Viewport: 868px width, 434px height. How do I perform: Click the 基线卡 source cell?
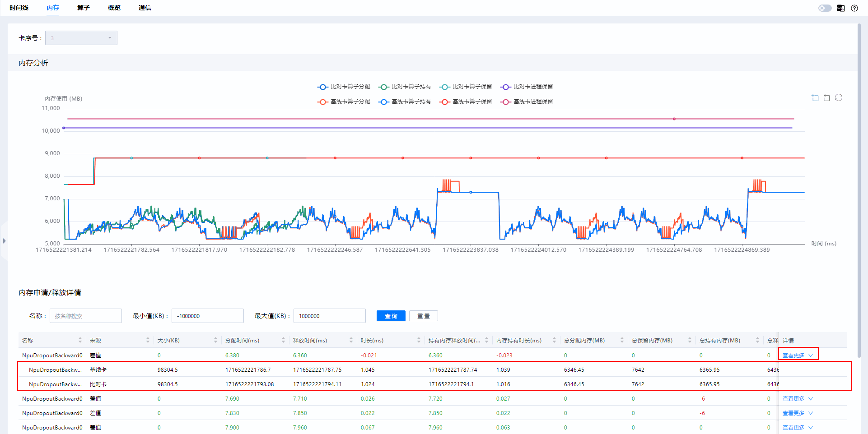click(98, 370)
